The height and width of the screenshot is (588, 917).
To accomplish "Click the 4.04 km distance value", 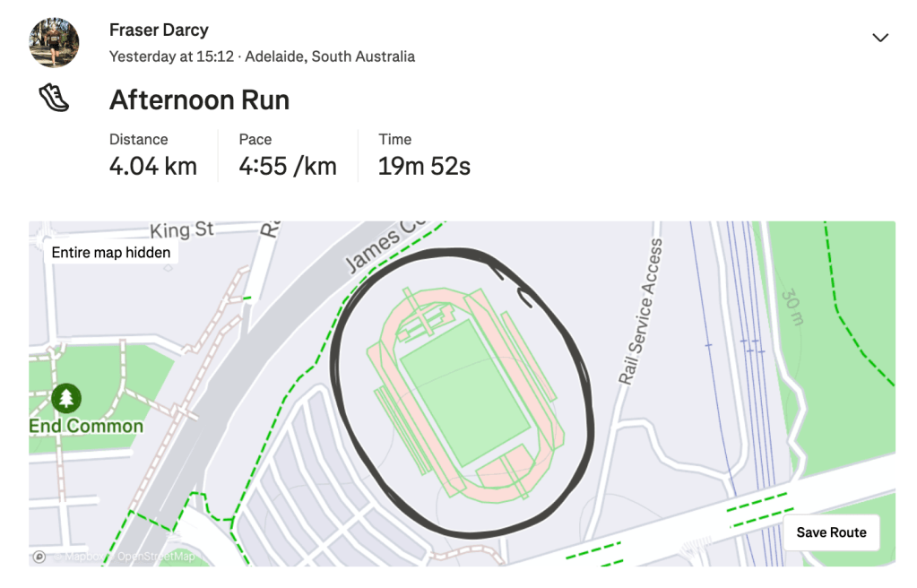I will click(153, 166).
